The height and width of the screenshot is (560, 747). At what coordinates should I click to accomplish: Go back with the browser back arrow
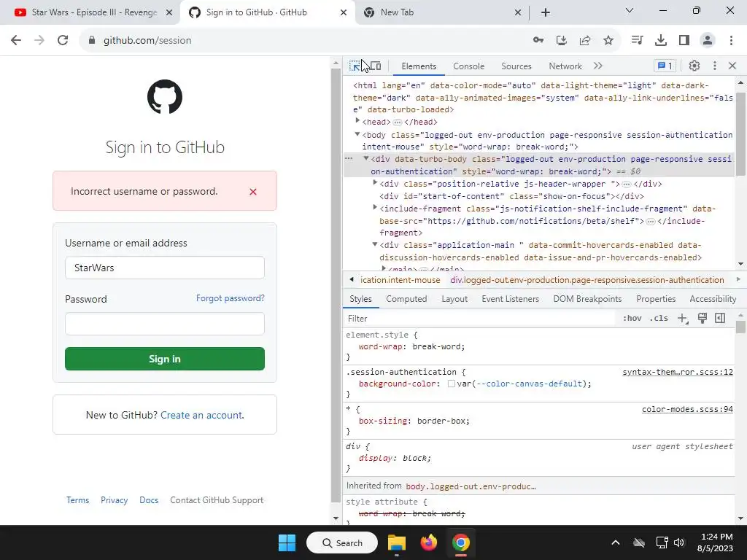(x=16, y=41)
